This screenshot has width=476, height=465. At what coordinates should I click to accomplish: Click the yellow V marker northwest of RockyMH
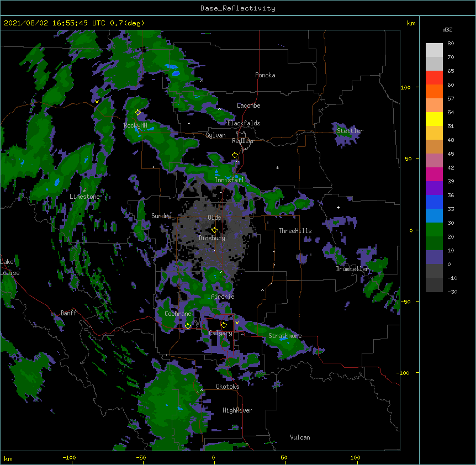pos(97,102)
